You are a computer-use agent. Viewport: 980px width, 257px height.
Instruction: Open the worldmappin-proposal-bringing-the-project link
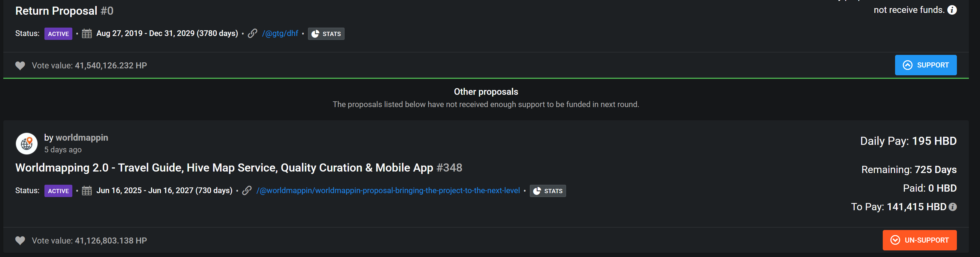pyautogui.click(x=388, y=190)
